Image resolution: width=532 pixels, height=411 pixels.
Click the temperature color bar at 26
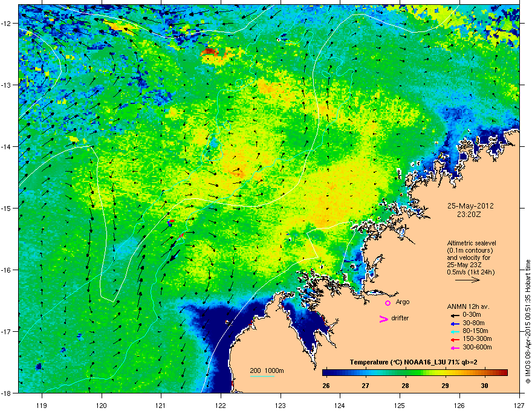(326, 373)
